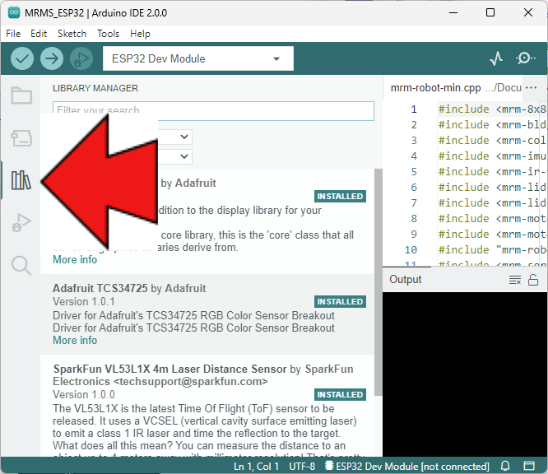
Task: Click SparkFun VL53L1X 4m Laser Distance Sensor title
Action: tap(170, 369)
